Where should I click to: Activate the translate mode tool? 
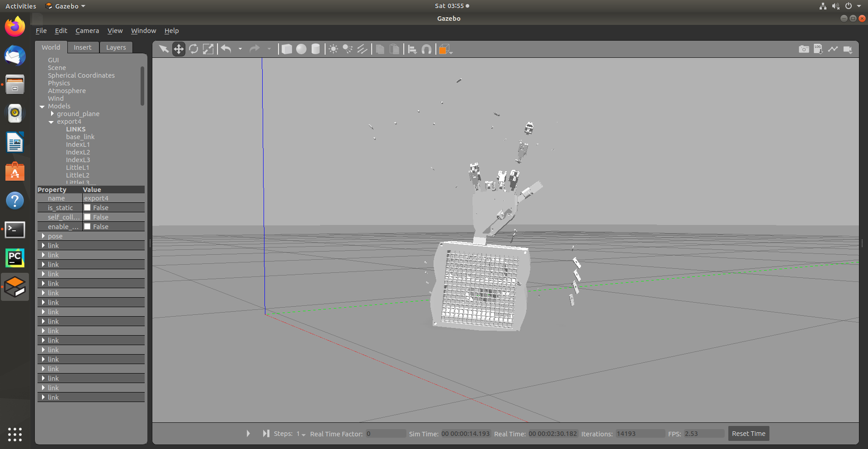(179, 49)
